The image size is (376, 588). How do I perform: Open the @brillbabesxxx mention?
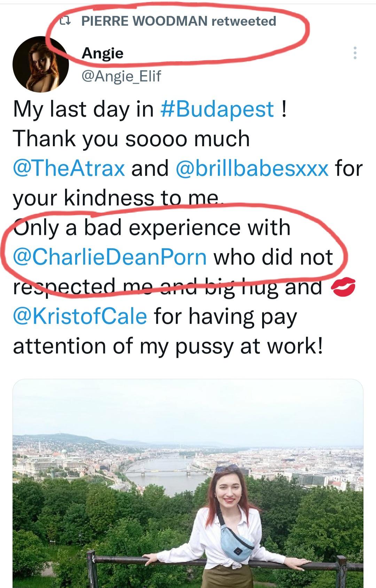pos(252,168)
